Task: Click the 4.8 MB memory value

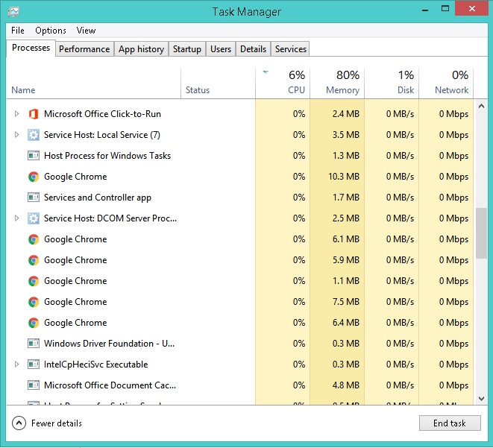Action: point(346,385)
